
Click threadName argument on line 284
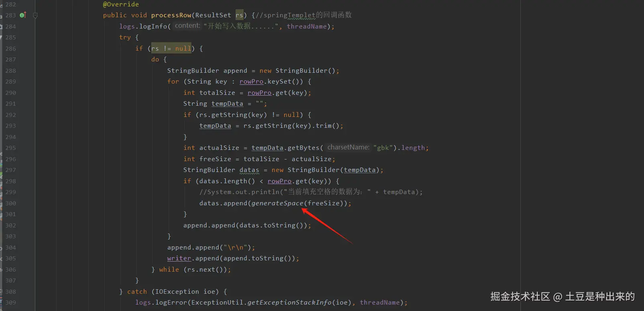(x=307, y=27)
